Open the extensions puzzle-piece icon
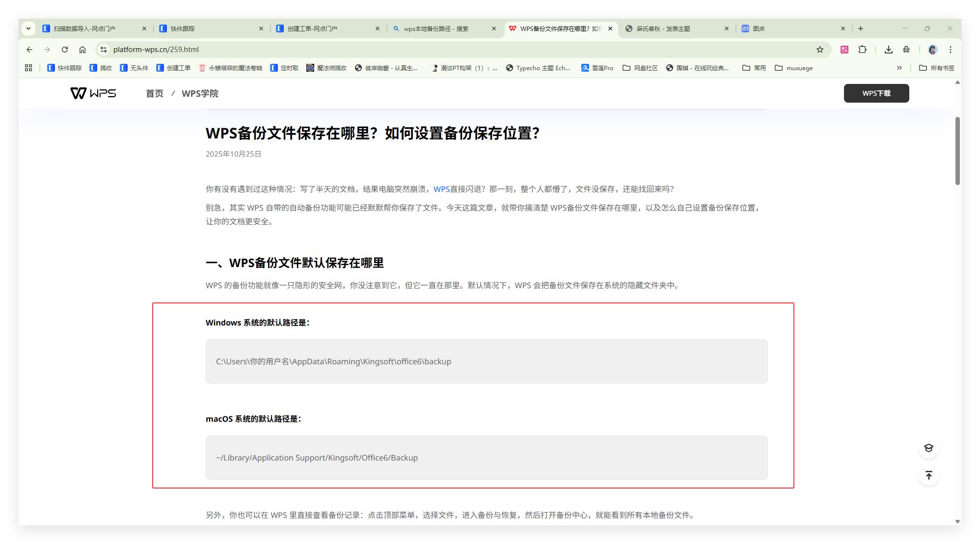Viewport: 980px width, 544px height. pos(863,49)
